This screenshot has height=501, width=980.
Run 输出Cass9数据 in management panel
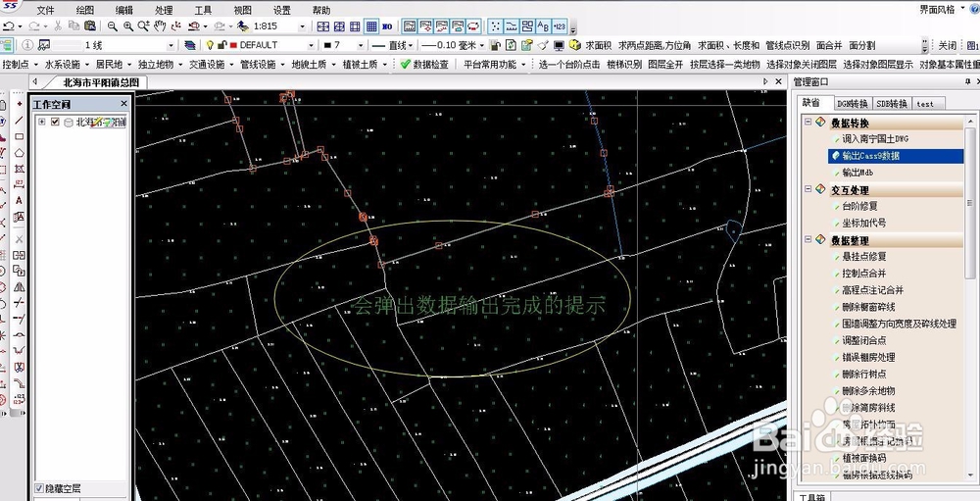(x=896, y=156)
